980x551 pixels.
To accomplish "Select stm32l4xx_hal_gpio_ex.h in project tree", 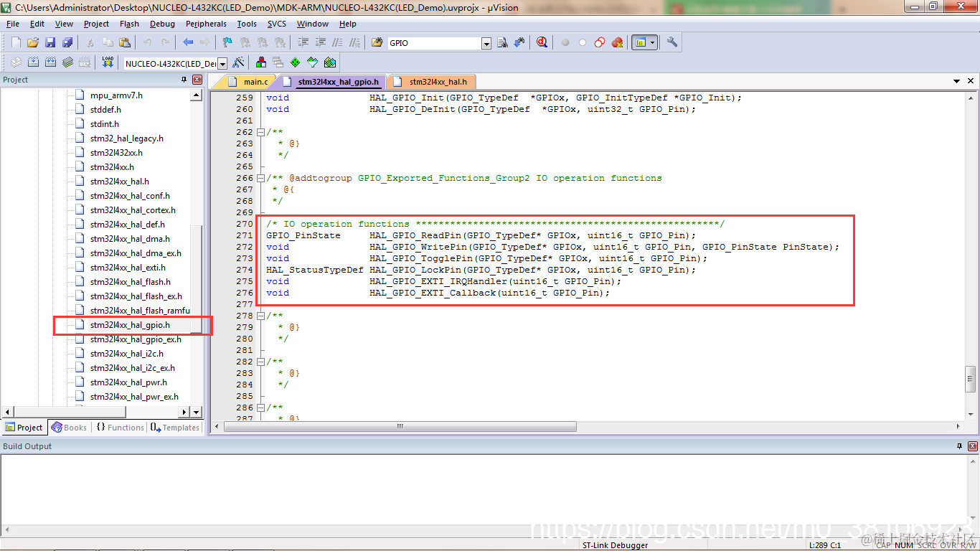I will (135, 339).
